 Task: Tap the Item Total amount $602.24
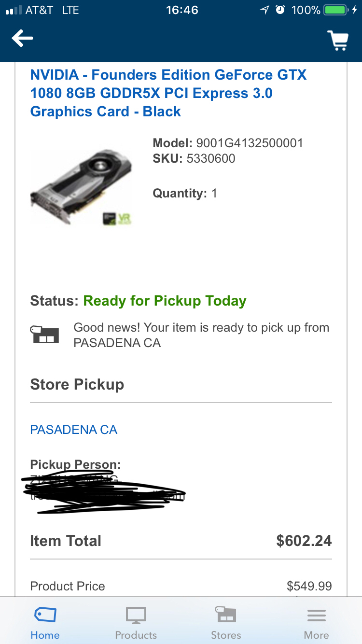pyautogui.click(x=304, y=540)
